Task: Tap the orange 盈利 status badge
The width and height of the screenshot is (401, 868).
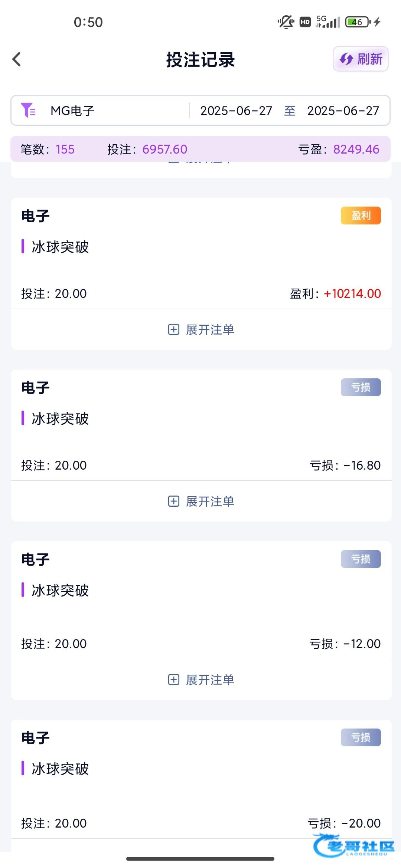Action: point(361,216)
